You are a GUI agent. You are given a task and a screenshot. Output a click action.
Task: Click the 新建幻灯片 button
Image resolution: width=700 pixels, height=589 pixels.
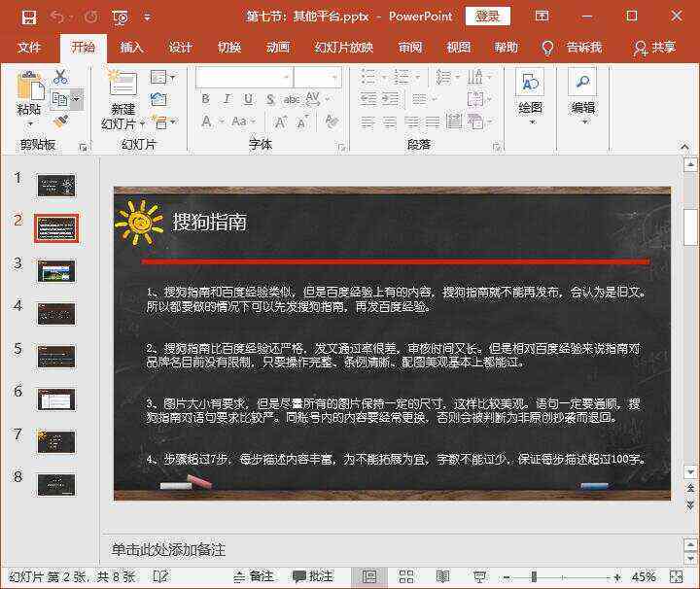(x=122, y=84)
